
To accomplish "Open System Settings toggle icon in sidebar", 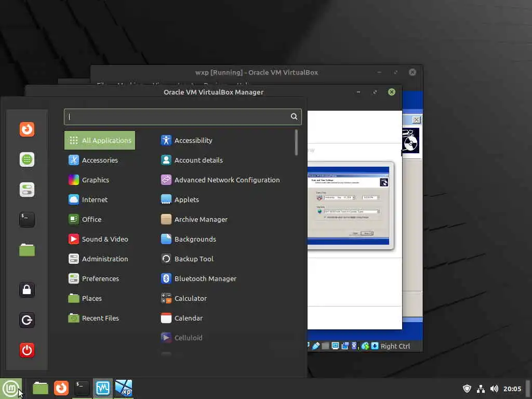I will 27,190.
